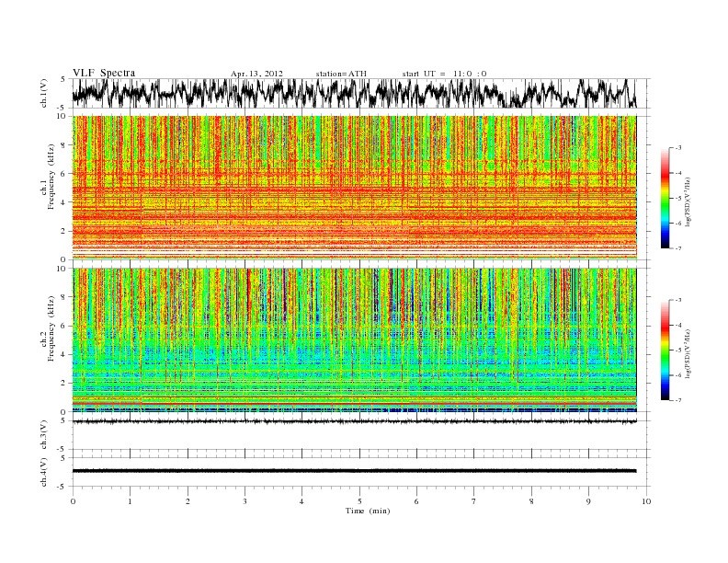The height and width of the screenshot is (563, 728).
Task: Click the ch.2 spectrogram color scale bar
Action: (x=665, y=350)
